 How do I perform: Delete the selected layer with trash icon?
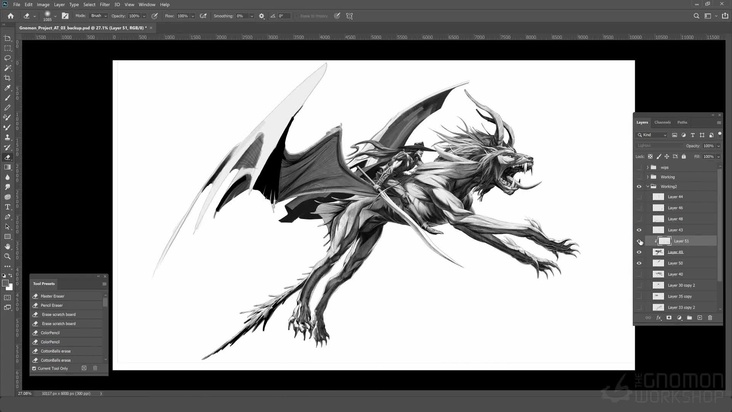(710, 318)
